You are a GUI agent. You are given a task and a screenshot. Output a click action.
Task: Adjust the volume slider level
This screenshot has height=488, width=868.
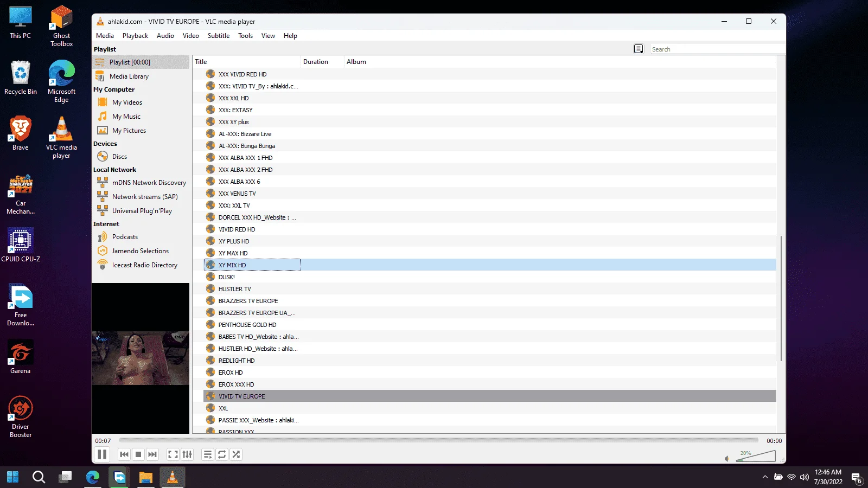756,456
